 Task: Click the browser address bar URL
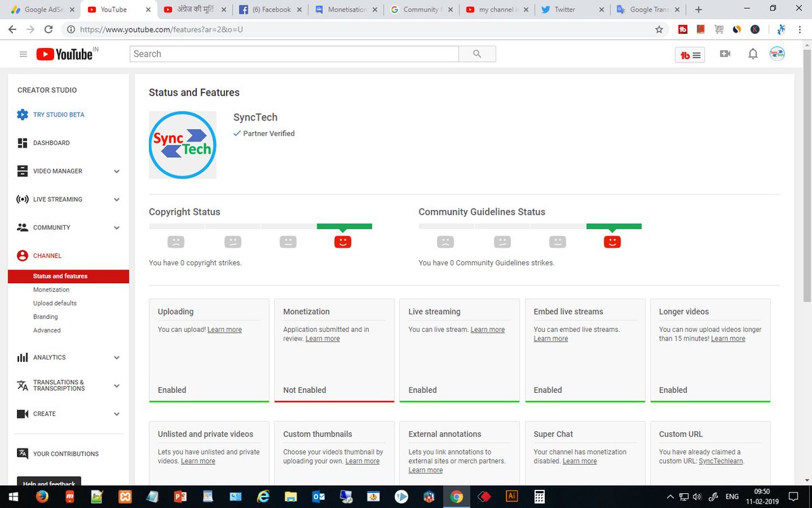coord(161,30)
